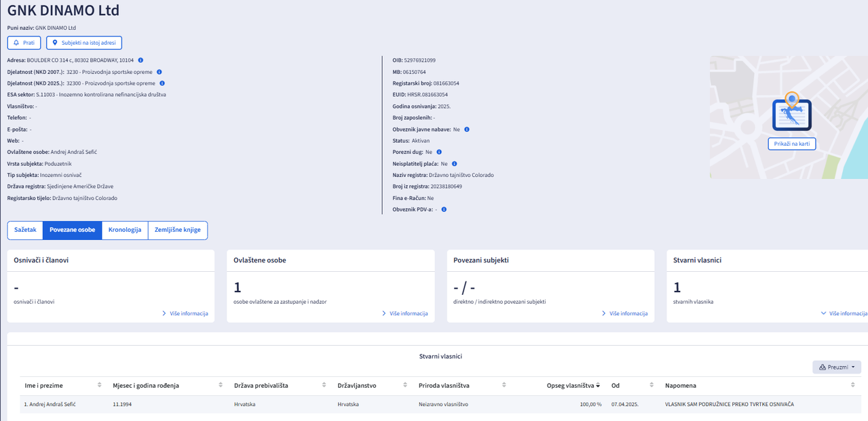Expand Više informacija under Osnivači i članovi
The width and height of the screenshot is (868, 421).
coord(185,314)
